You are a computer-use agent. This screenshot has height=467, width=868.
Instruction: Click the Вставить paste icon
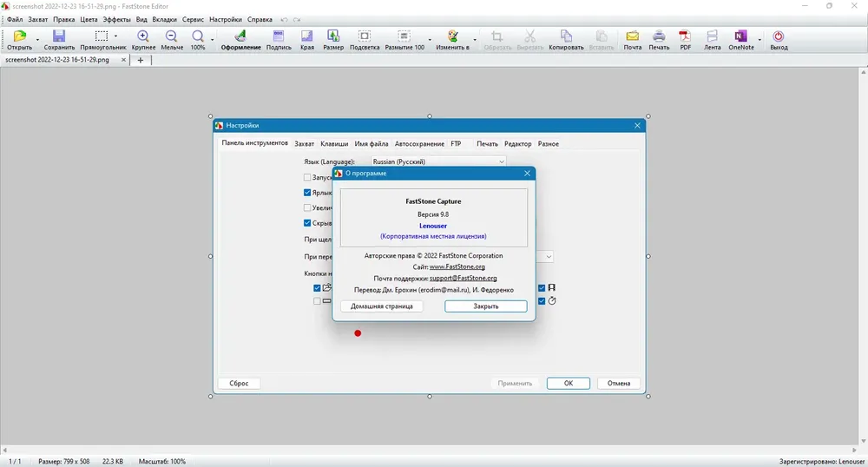(x=602, y=36)
